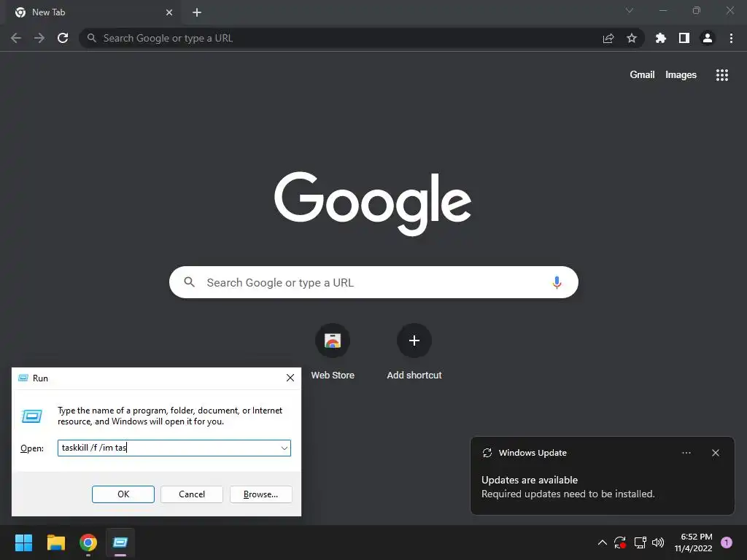This screenshot has height=560, width=747.
Task: Click the Gmail link
Action: tap(642, 75)
